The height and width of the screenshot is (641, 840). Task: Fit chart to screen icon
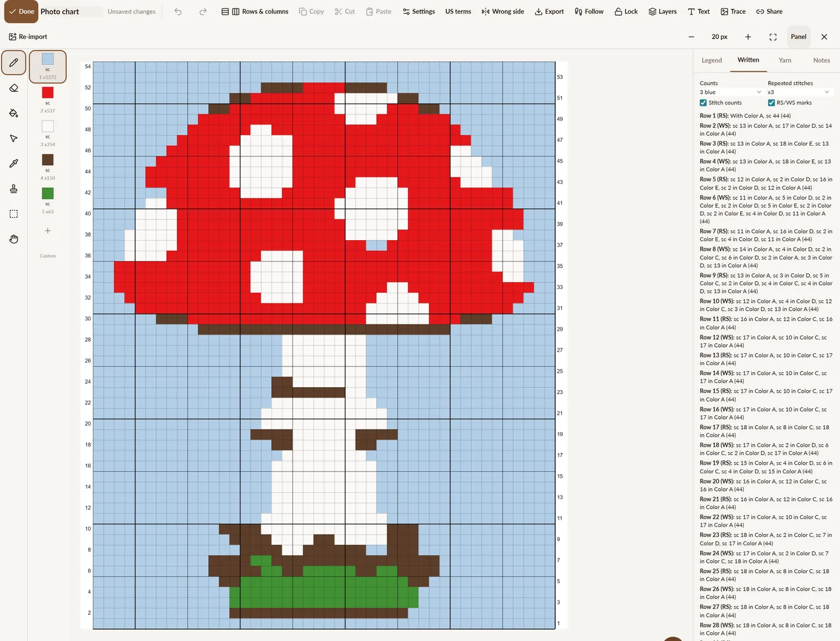[773, 37]
